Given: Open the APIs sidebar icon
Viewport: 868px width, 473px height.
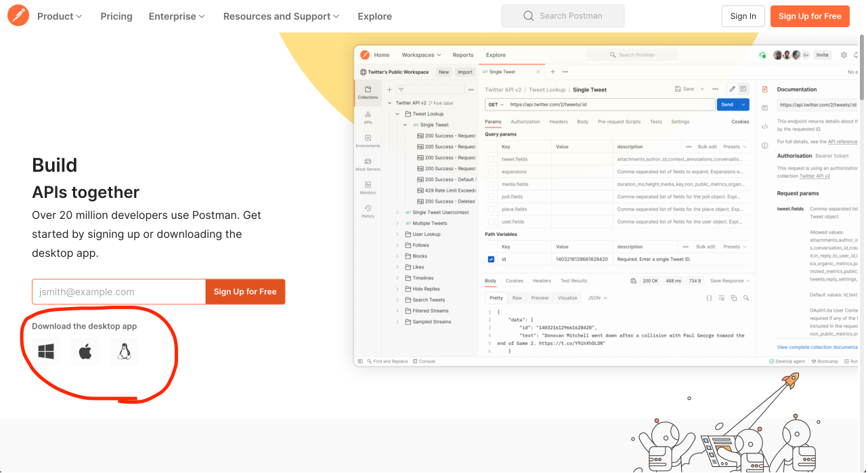Looking at the screenshot, I should [368, 118].
